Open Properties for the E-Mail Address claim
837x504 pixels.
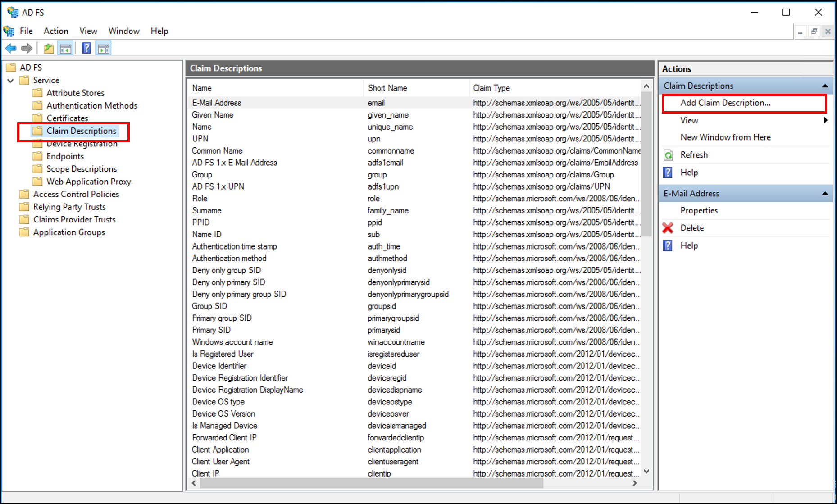(699, 210)
